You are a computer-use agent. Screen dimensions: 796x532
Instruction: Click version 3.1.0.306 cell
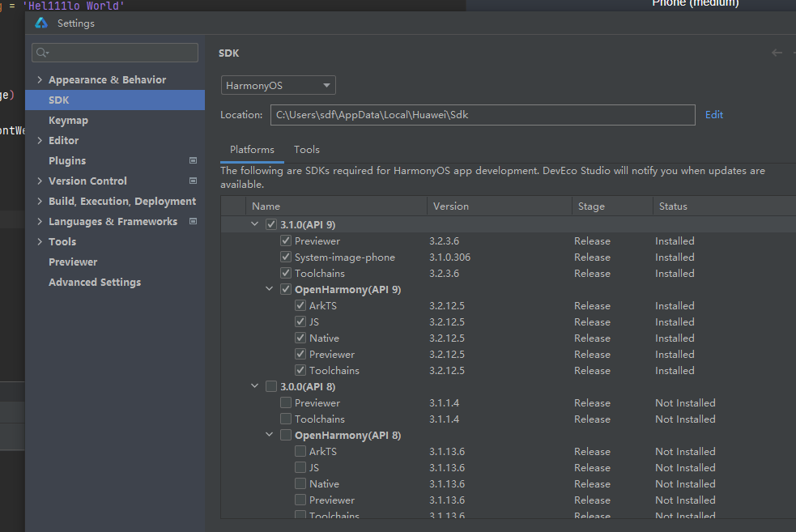pyautogui.click(x=449, y=257)
